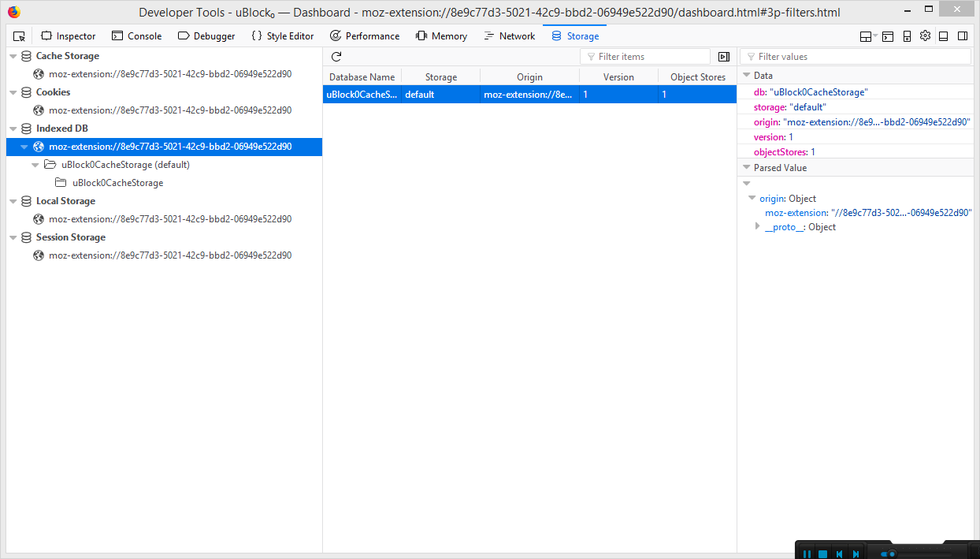The height and width of the screenshot is (559, 980).
Task: Select moz-extension host under Local Storage
Action: (x=164, y=219)
